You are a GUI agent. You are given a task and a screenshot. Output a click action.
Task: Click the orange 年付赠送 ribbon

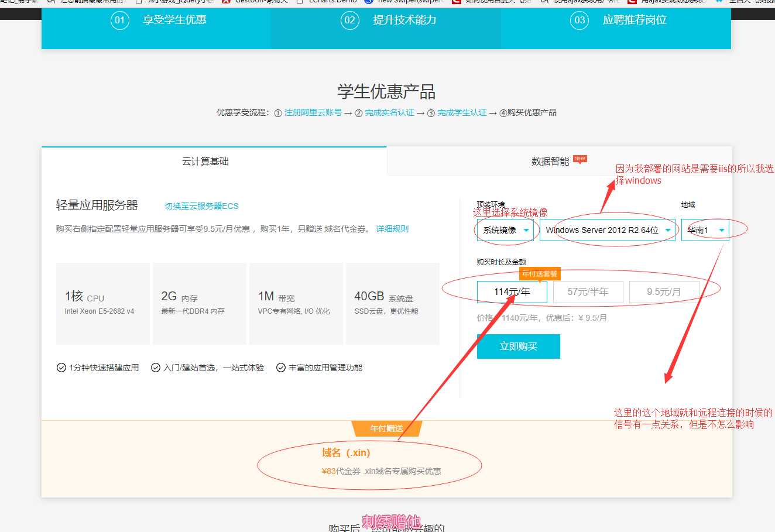click(x=386, y=428)
